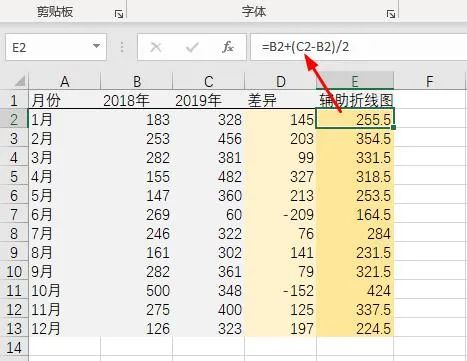The height and width of the screenshot is (361, 467).
Task: Open the font group dialog launcher
Action: click(391, 14)
